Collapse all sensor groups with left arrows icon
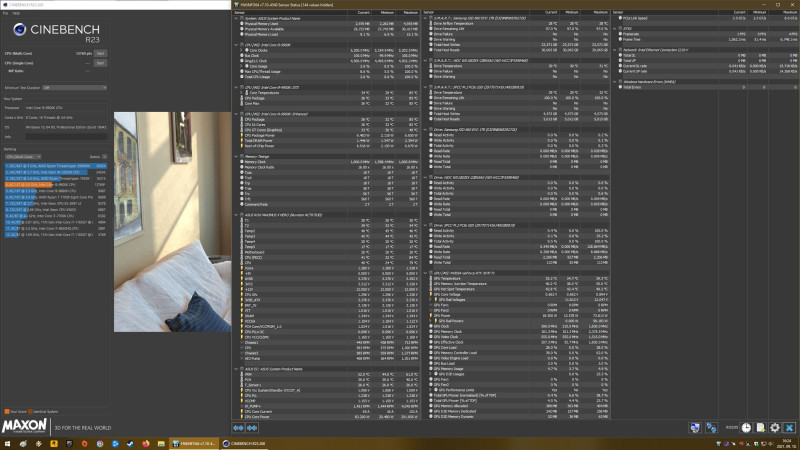 [x=238, y=428]
